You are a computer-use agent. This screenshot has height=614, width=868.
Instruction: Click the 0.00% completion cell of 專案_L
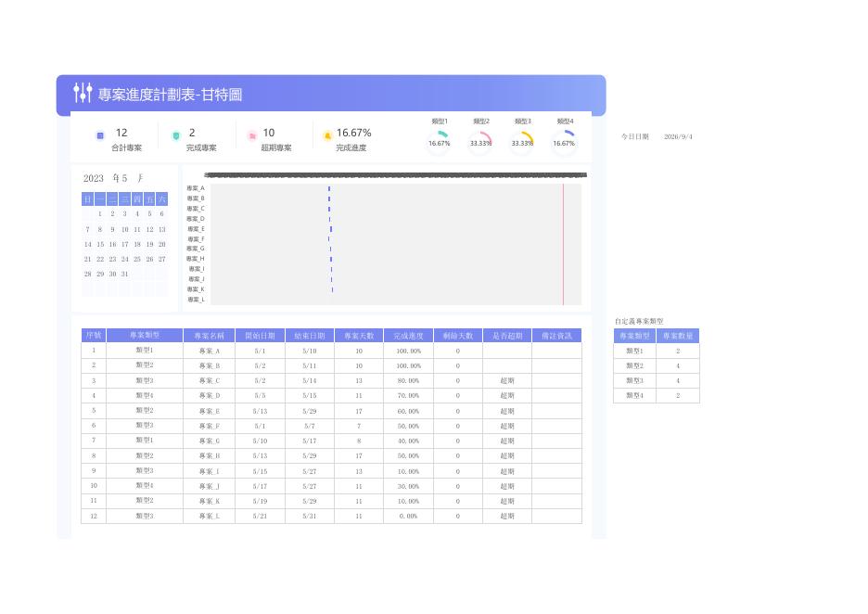(409, 516)
